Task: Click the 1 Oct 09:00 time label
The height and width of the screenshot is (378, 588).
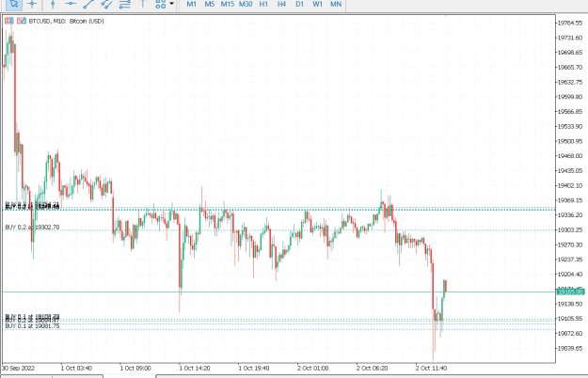Action: pyautogui.click(x=135, y=369)
